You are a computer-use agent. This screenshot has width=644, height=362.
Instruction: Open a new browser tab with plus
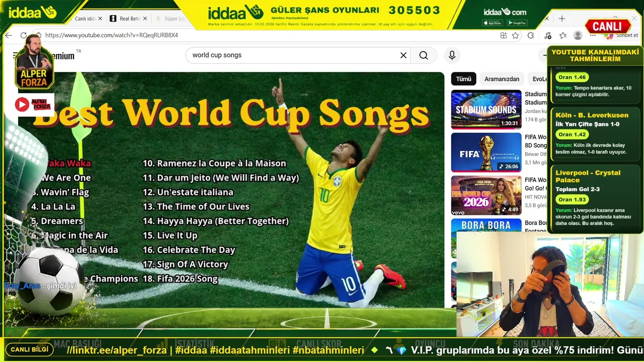point(562,19)
